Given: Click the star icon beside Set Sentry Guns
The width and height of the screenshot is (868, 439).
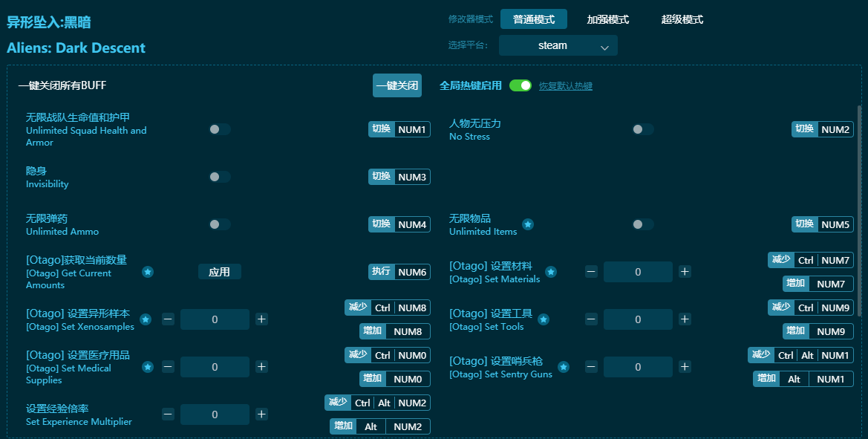Looking at the screenshot, I should click(x=564, y=367).
